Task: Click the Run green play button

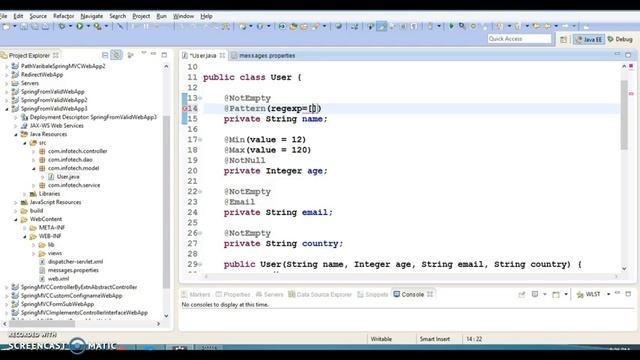Action: [x=80, y=27]
